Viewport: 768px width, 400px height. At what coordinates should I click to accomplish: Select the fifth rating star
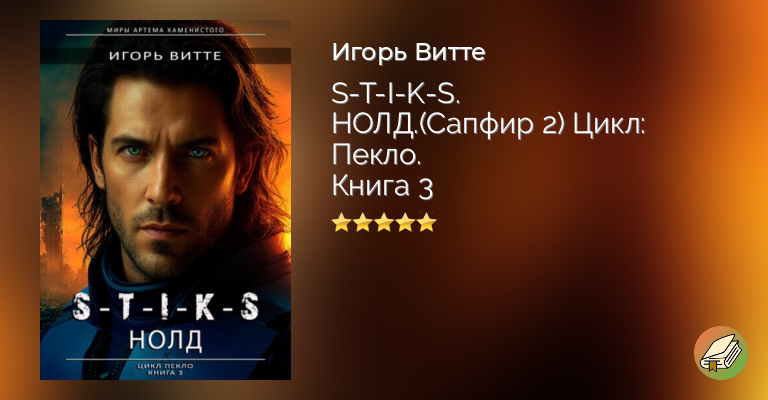(x=427, y=223)
